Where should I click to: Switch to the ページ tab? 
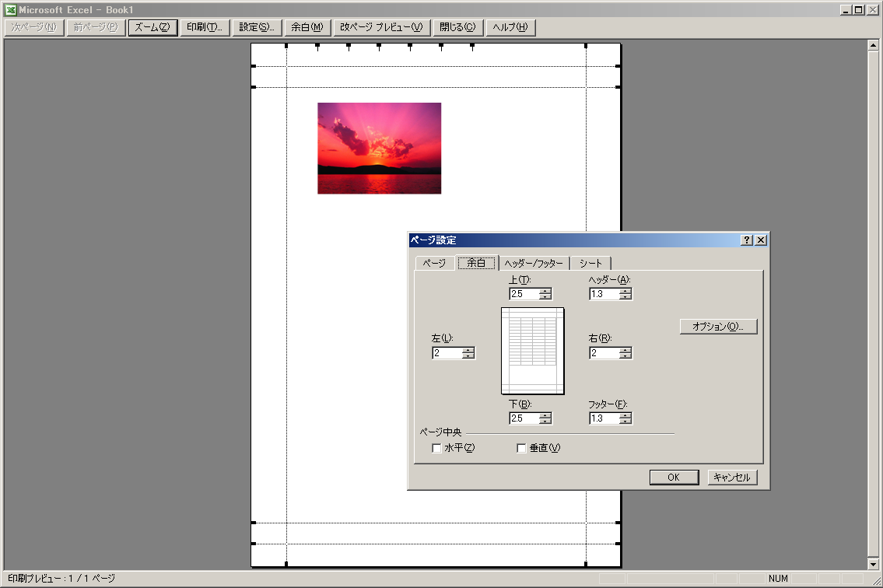(434, 263)
